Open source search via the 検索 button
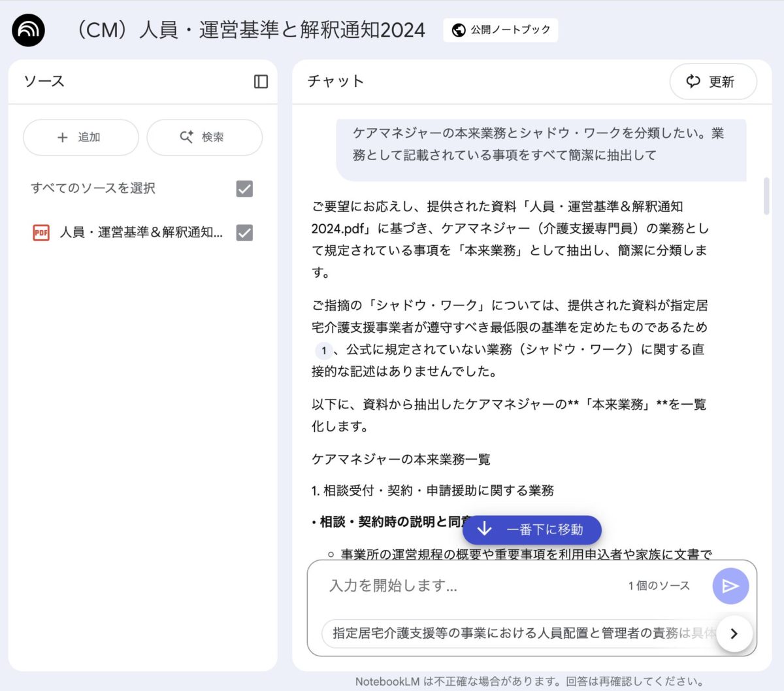 [204, 137]
